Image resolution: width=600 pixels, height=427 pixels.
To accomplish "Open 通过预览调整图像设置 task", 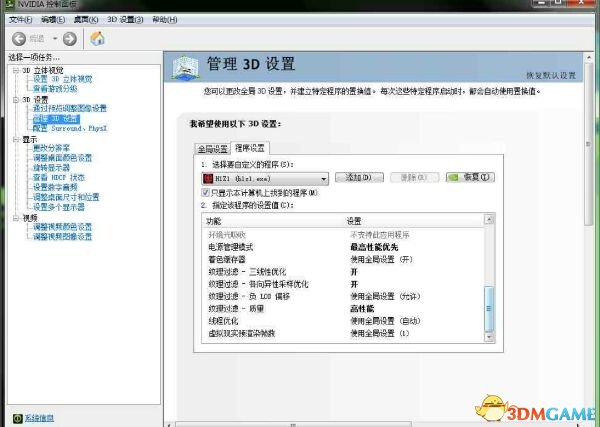I will point(70,108).
